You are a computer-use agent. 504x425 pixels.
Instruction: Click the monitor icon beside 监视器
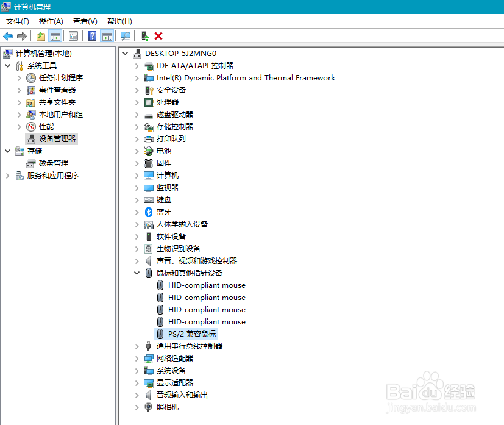click(x=149, y=188)
